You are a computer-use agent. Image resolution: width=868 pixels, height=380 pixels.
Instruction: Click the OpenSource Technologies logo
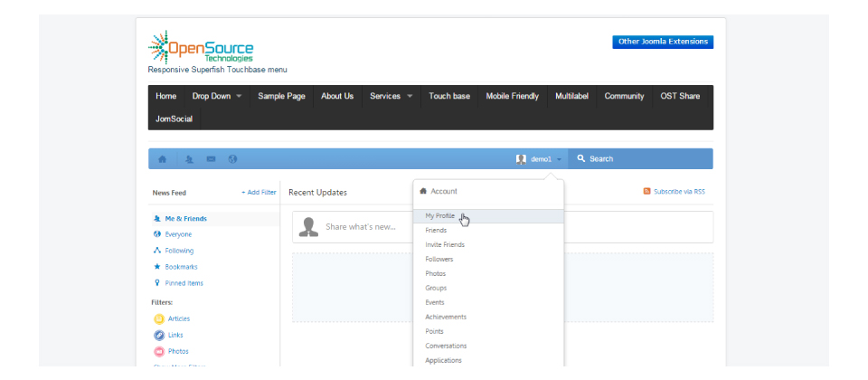(201, 48)
